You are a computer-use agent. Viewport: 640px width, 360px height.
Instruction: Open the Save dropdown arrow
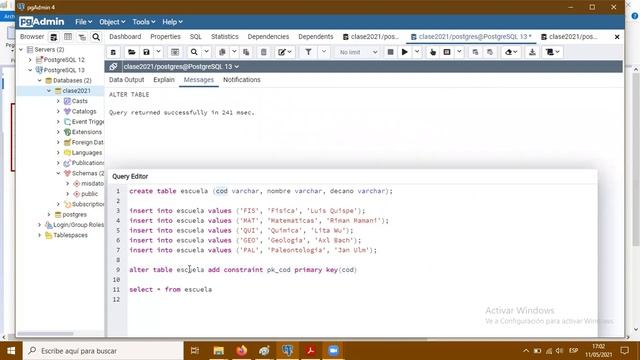coord(158,52)
